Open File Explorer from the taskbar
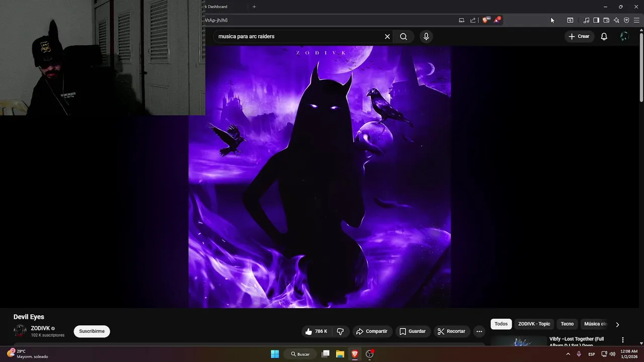Viewport: 644px width, 362px height. pyautogui.click(x=340, y=354)
